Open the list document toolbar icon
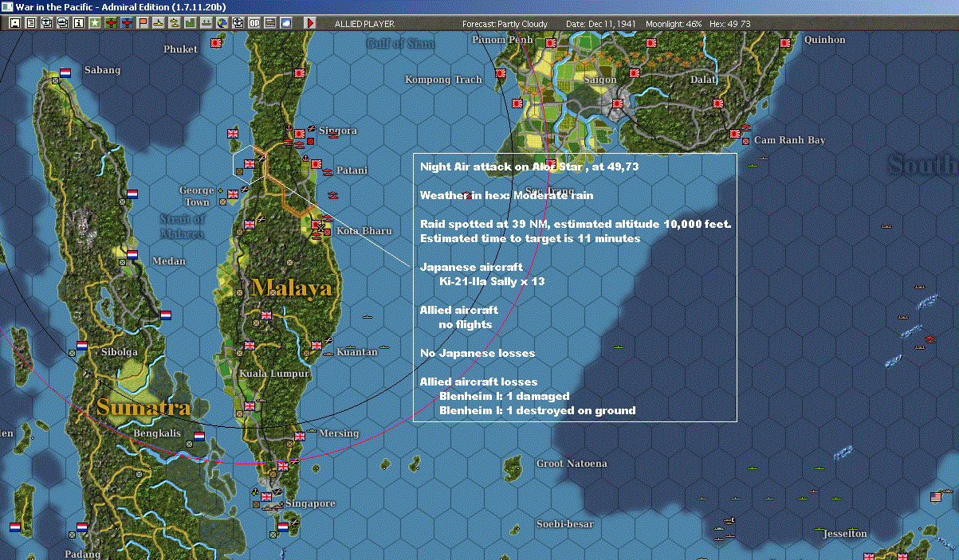This screenshot has height=560, width=959. [31, 23]
